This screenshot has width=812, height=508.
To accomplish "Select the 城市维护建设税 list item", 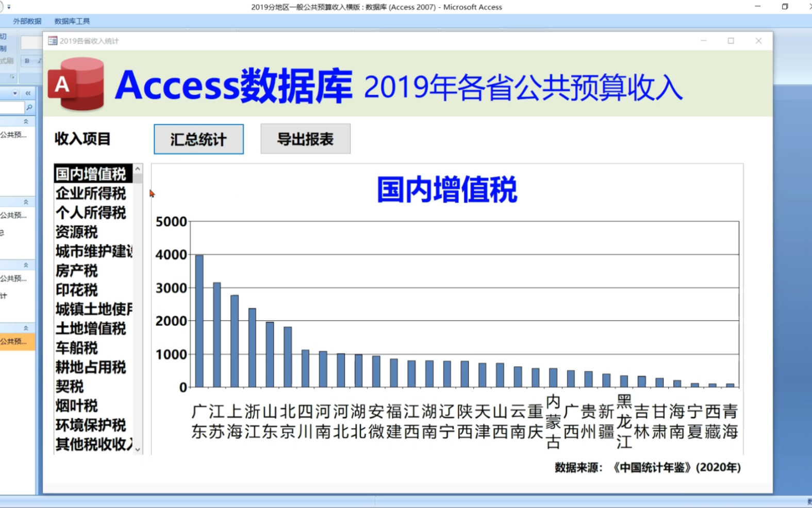I will pos(93,251).
